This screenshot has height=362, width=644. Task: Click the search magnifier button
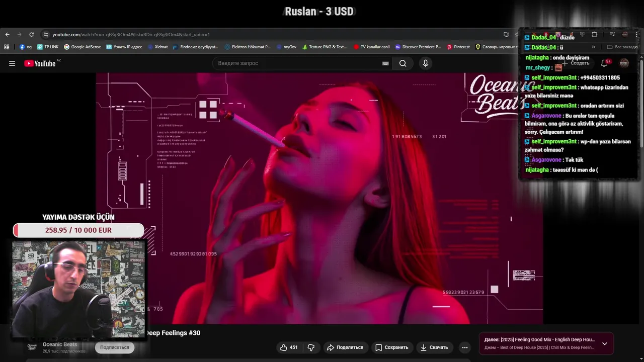tap(403, 63)
